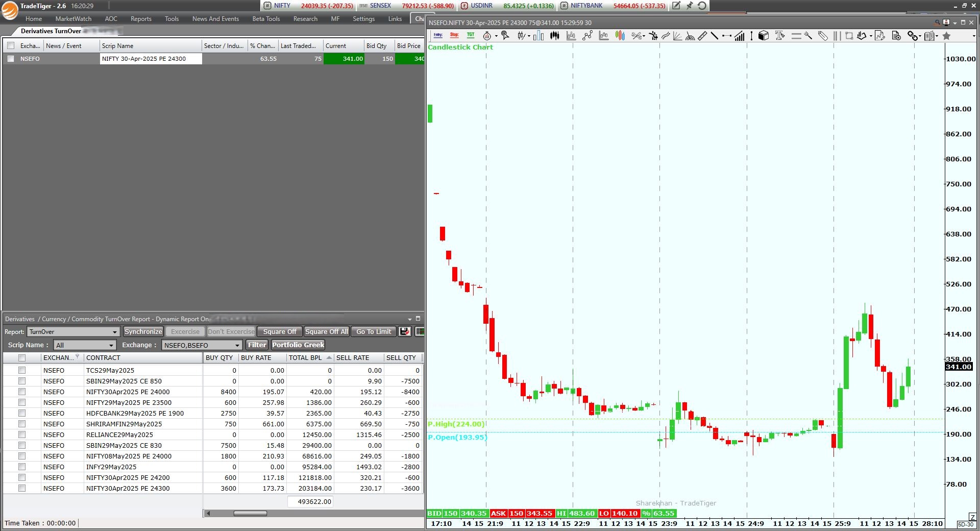Check the INFY29May2025 row checkbox
This screenshot has height=531, width=980.
point(22,467)
